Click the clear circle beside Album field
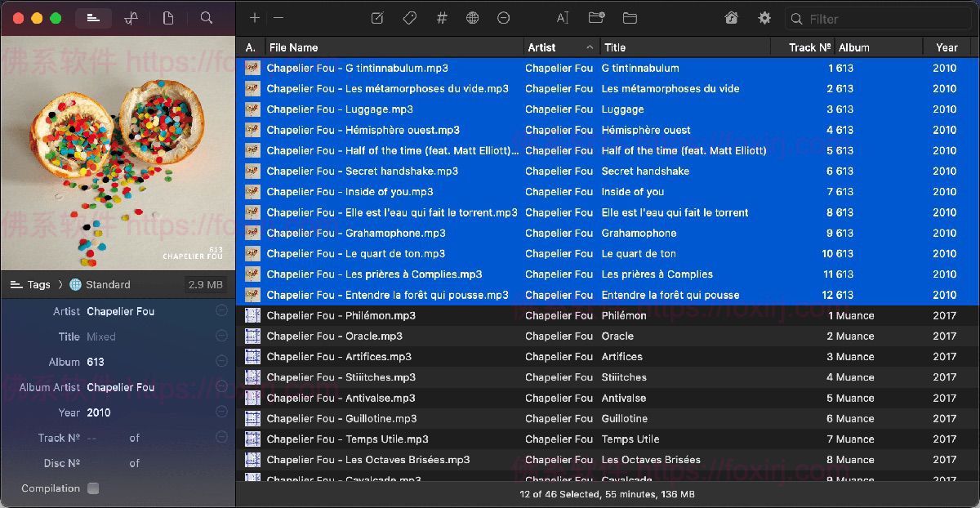Screen dimensions: 980x508 coord(221,362)
